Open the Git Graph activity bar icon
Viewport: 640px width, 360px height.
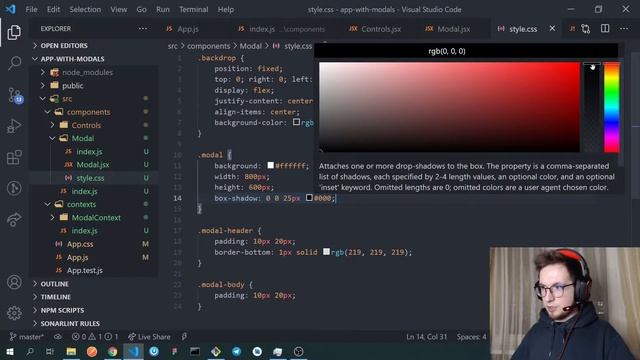(14, 188)
